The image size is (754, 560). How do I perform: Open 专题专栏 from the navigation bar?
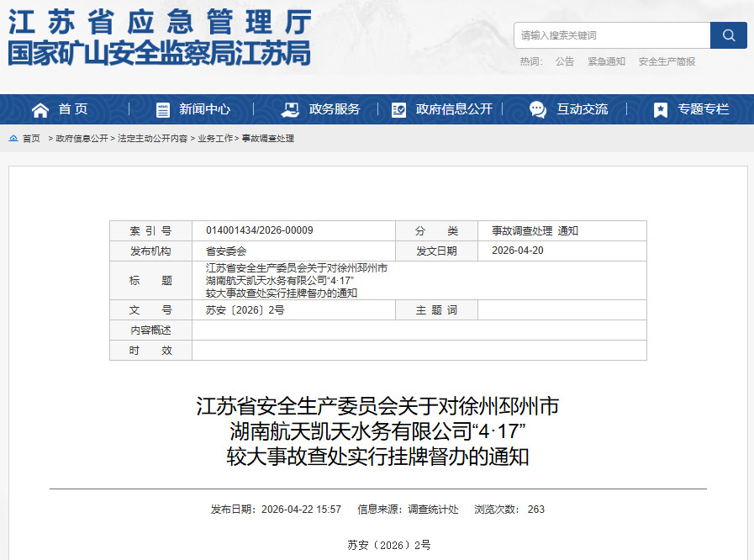pyautogui.click(x=704, y=109)
